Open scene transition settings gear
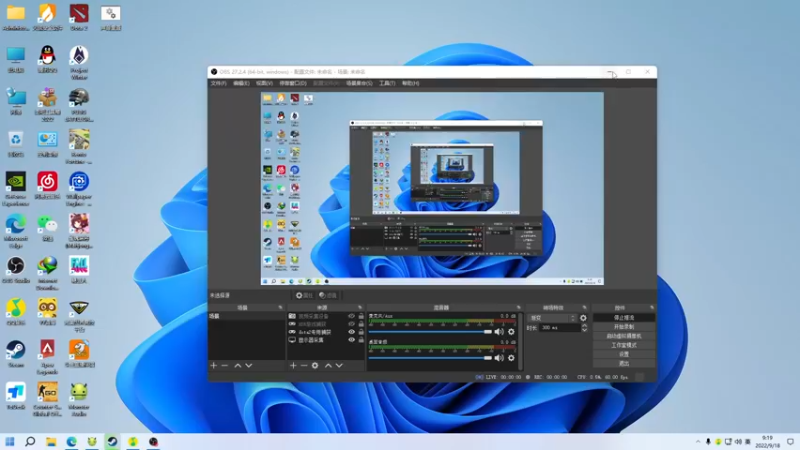The width and height of the screenshot is (800, 450). 583,318
